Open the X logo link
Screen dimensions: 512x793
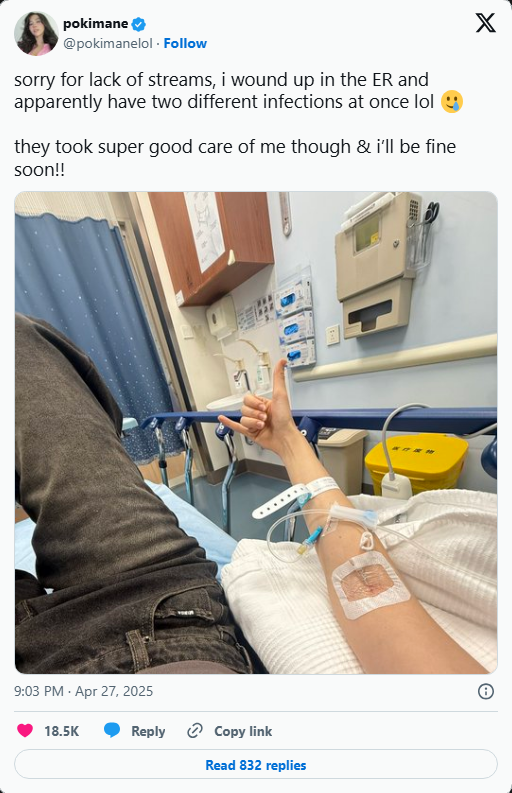(x=485, y=23)
